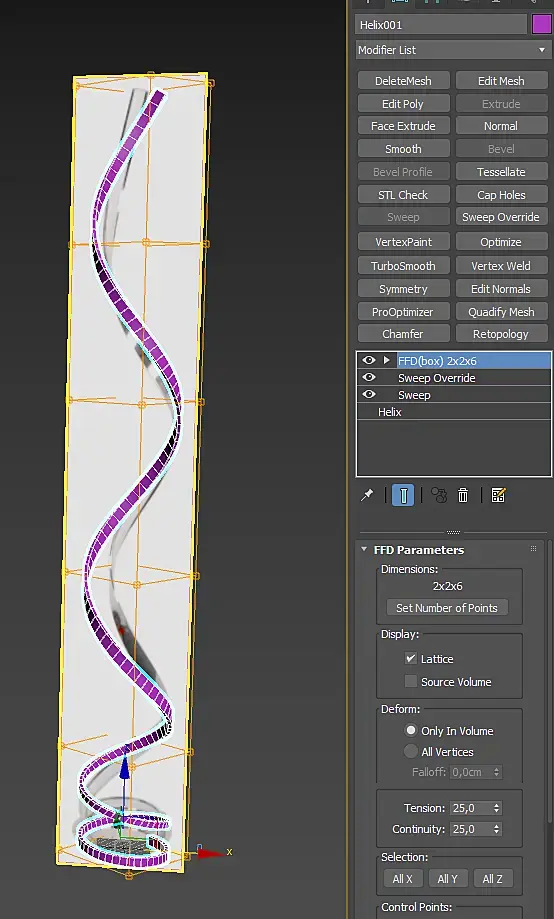Select All Vertices deform option
The width and height of the screenshot is (554, 919).
click(x=411, y=751)
